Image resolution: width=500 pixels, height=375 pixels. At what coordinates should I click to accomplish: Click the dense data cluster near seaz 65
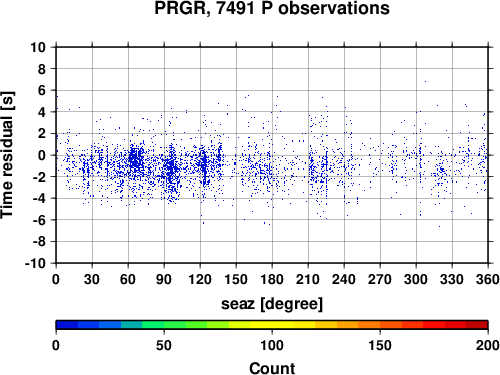(x=135, y=160)
